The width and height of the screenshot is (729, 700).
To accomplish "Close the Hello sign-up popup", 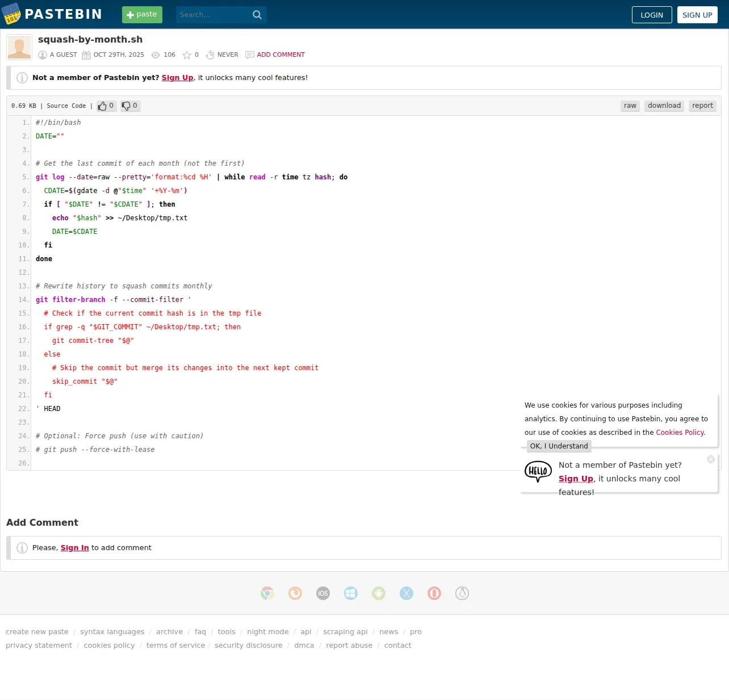I will tap(711, 459).
